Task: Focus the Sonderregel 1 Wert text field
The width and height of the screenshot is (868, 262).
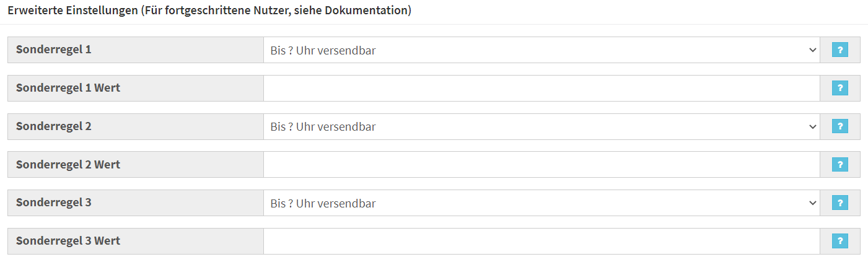Action: pyautogui.click(x=541, y=89)
